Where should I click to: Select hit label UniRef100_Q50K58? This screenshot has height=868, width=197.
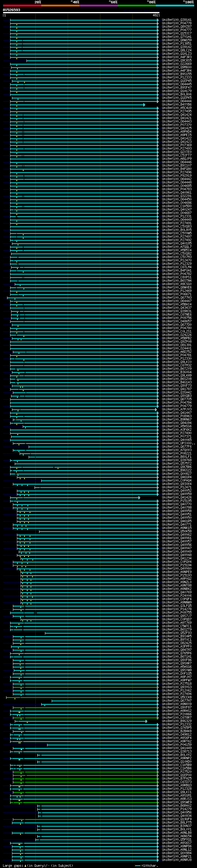(x=177, y=532)
